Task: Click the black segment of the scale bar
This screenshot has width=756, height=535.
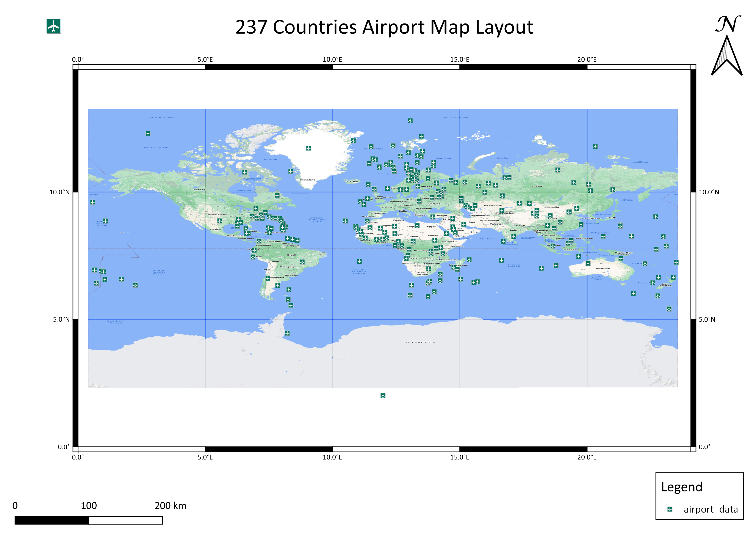Action: click(x=52, y=520)
